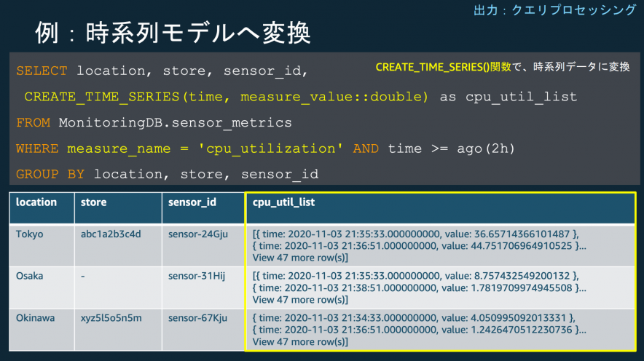Click the SELECT keyword in the query
This screenshot has width=644, height=361.
[42, 71]
